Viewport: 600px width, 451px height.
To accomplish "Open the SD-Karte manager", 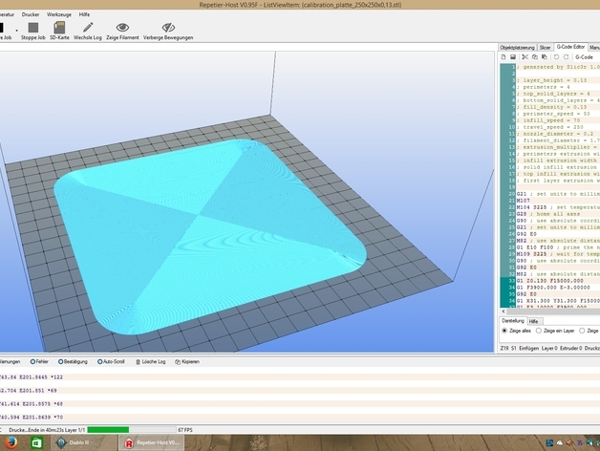I will (59, 31).
